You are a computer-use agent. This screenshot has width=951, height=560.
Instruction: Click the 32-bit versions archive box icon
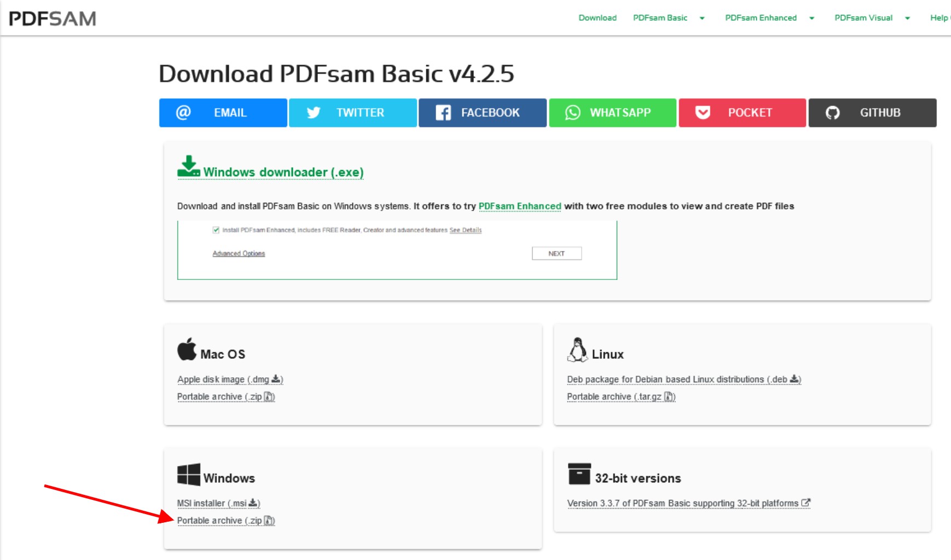pos(579,474)
